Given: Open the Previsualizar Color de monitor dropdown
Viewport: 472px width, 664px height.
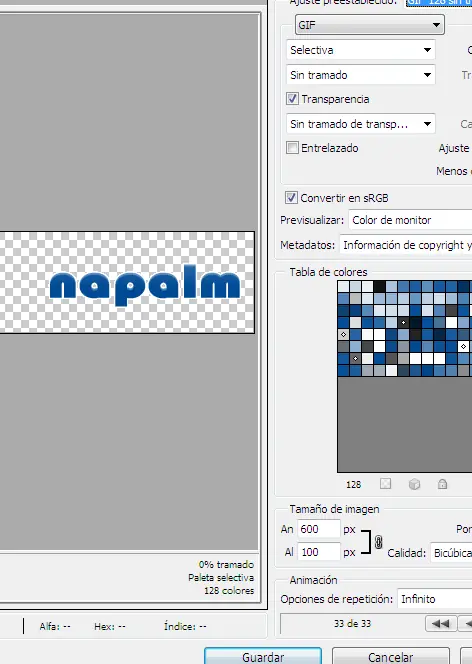Looking at the screenshot, I should (x=410, y=220).
